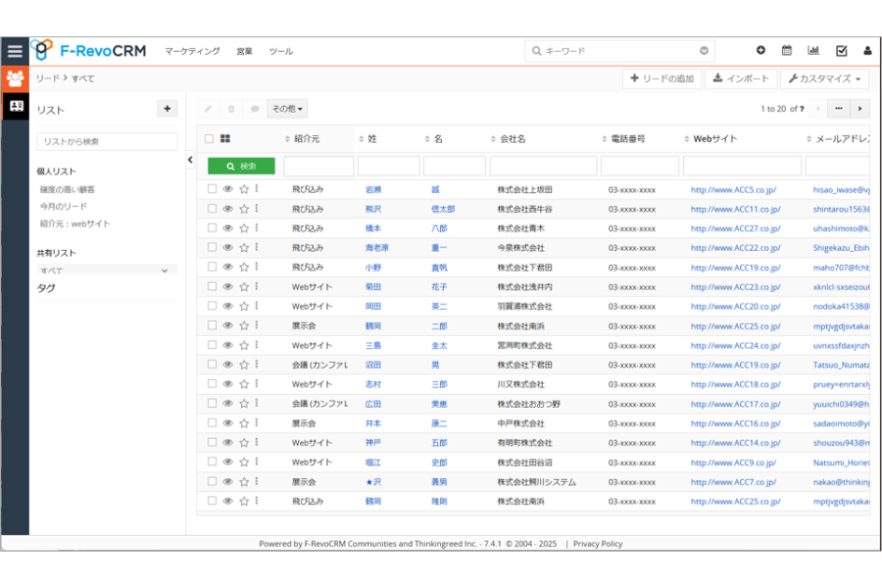
Task: Open the user profile icon
Action: 867,51
